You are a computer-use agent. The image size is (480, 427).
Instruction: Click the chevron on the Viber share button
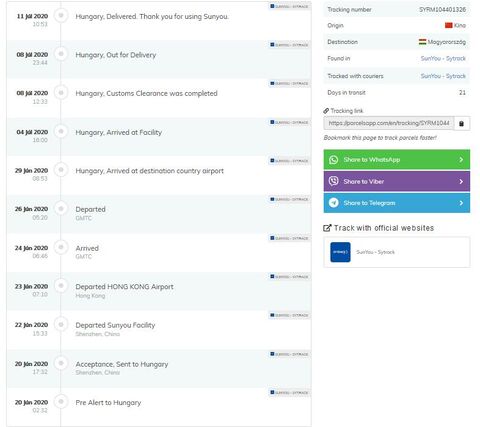(x=461, y=181)
